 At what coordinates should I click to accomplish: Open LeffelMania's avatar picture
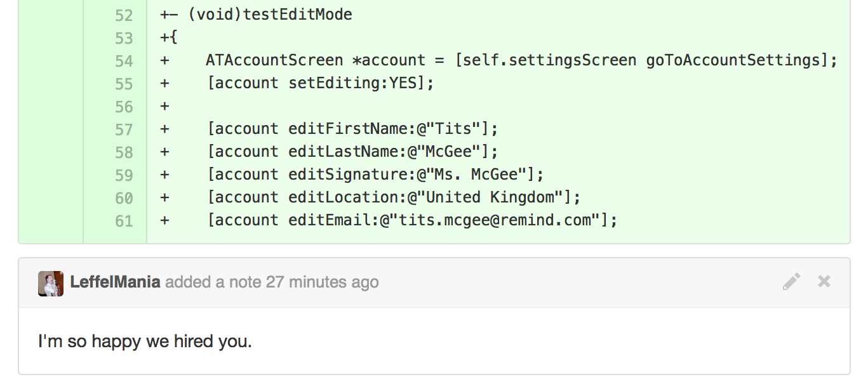51,283
